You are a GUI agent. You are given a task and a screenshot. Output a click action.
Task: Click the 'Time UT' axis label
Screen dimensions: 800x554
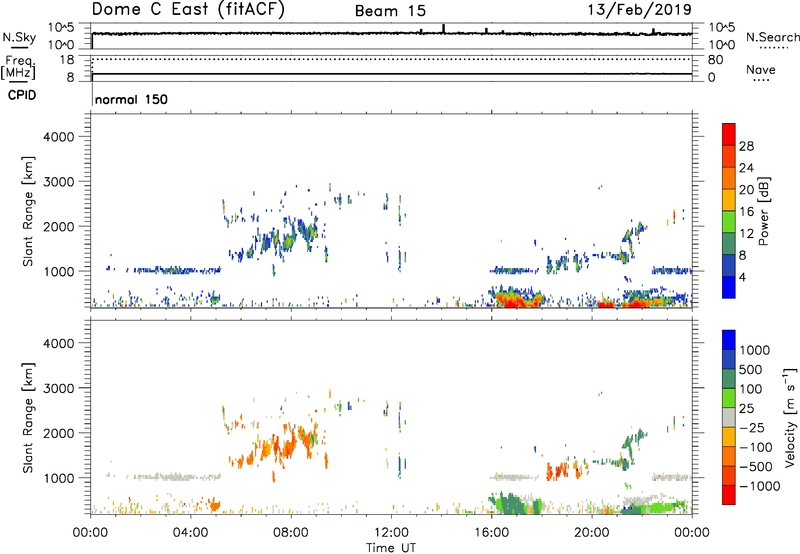click(x=391, y=548)
